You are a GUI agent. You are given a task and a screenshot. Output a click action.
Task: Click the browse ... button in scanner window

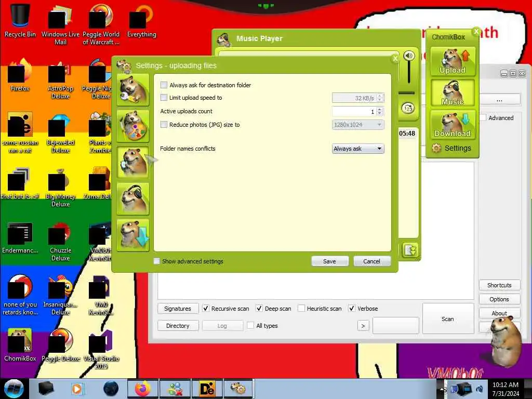[499, 99]
